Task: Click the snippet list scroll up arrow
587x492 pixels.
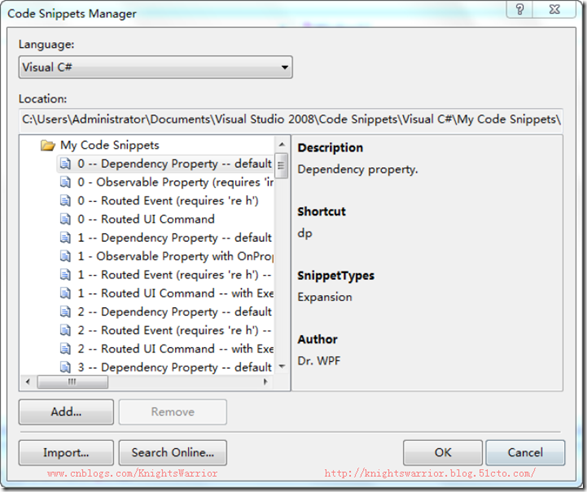Action: (282, 144)
